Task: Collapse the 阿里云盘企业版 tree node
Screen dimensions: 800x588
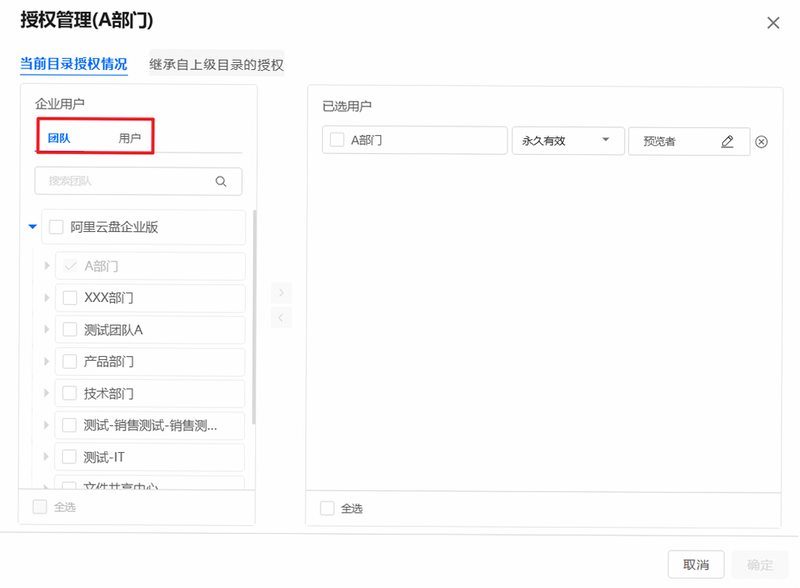Action: click(33, 226)
